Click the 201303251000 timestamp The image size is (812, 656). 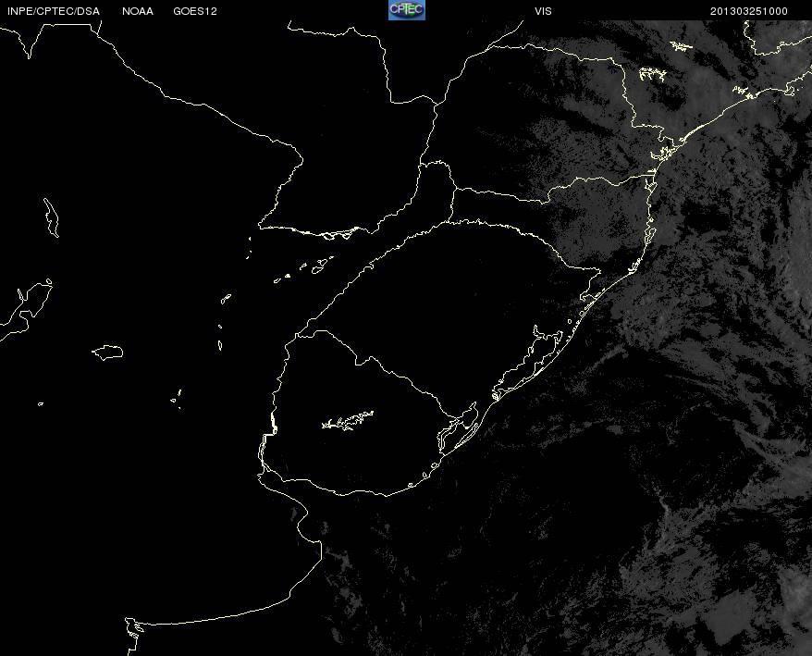pos(749,11)
